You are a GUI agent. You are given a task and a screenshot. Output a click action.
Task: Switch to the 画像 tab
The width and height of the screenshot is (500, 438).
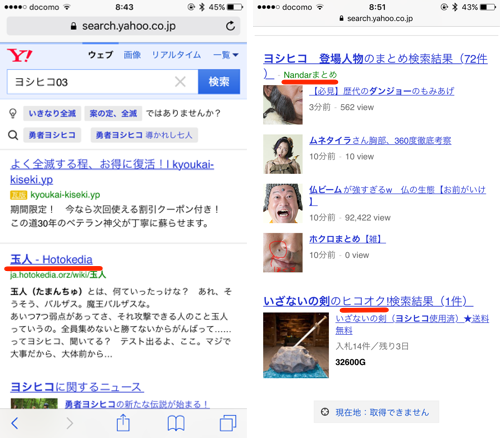[x=132, y=55]
